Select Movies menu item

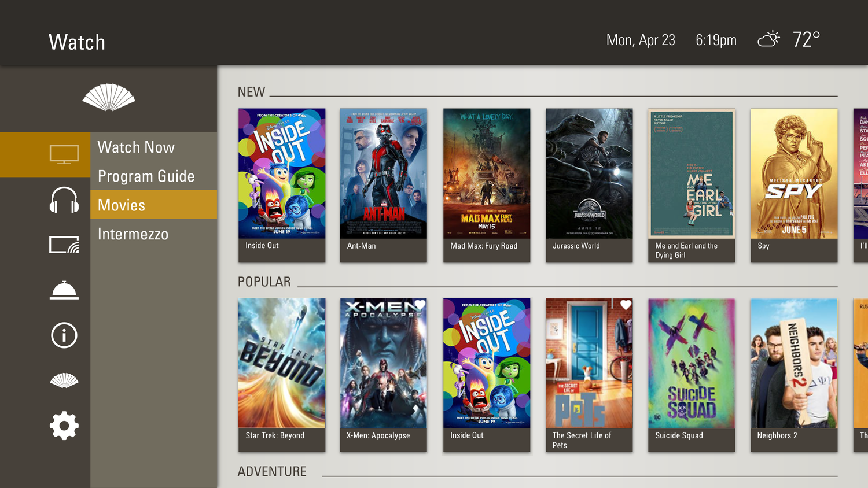coord(154,205)
